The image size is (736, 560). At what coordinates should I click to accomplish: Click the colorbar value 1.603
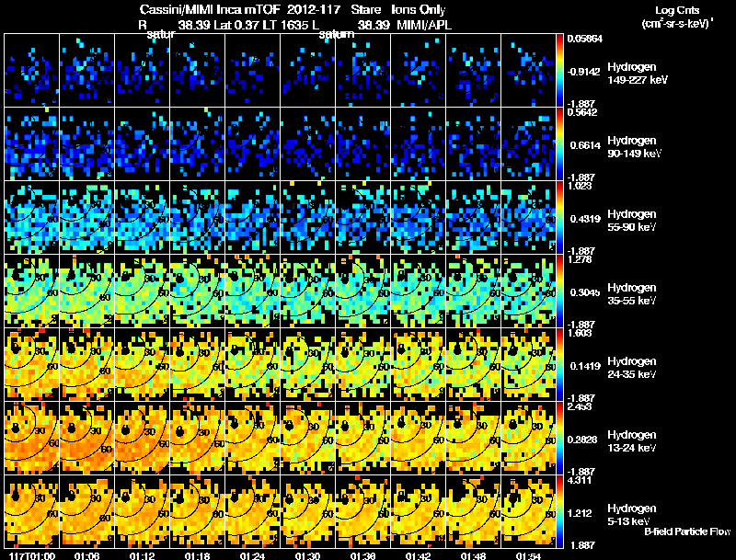click(x=580, y=333)
